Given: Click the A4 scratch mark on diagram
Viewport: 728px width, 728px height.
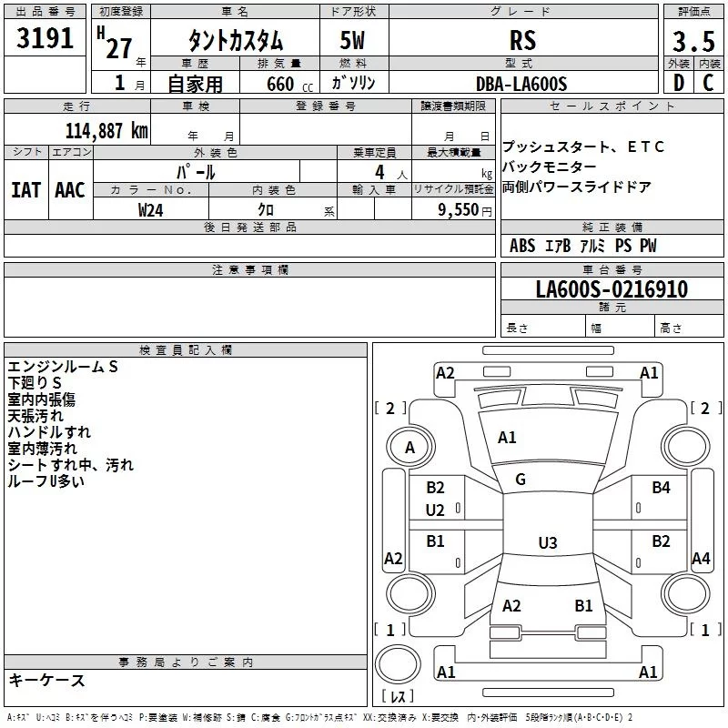Looking at the screenshot, I should click(701, 559).
